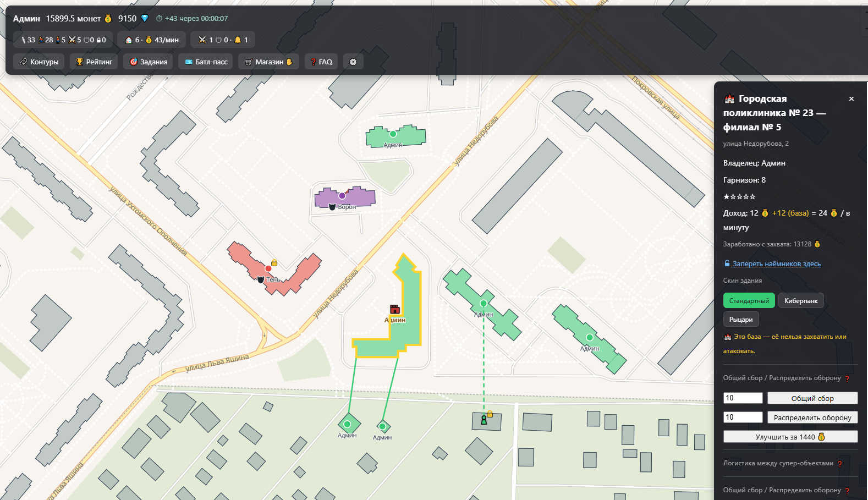Click the diamond gem icon next to 9150

[145, 19]
